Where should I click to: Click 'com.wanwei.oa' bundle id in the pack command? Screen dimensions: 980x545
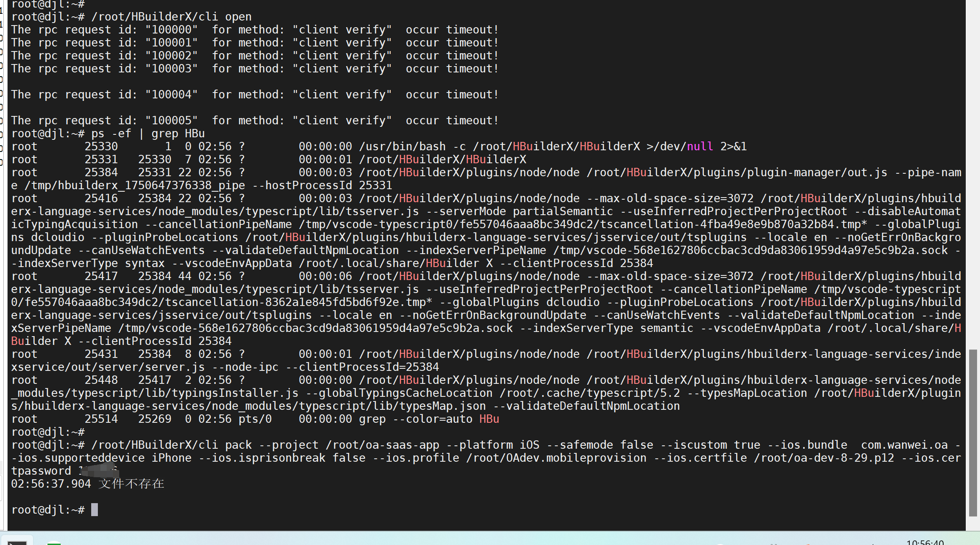click(904, 445)
